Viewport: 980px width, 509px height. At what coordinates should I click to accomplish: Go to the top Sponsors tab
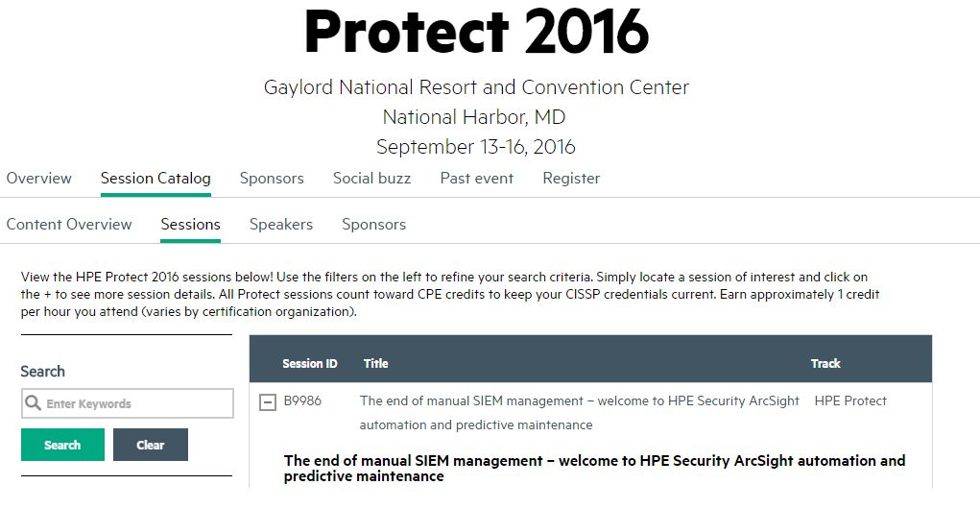click(x=272, y=179)
